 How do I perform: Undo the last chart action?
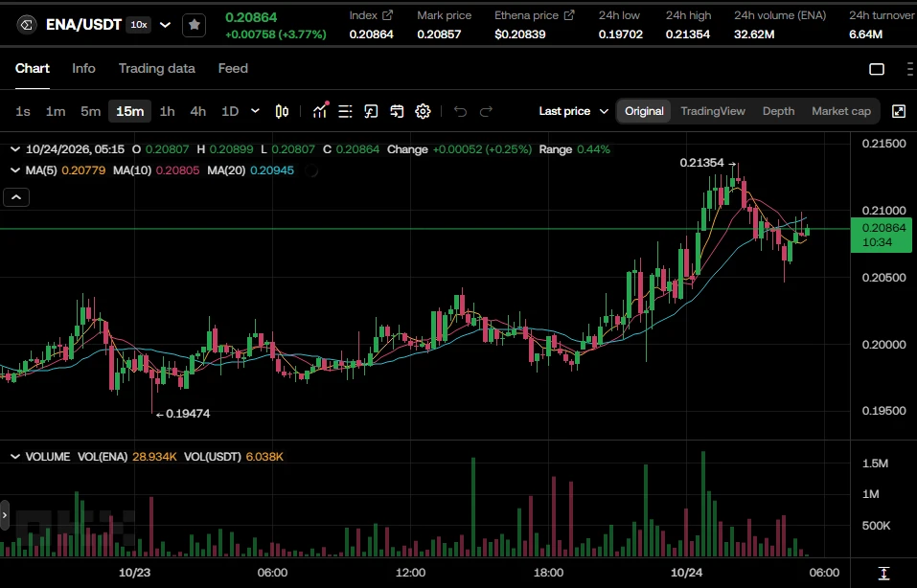[x=460, y=111]
